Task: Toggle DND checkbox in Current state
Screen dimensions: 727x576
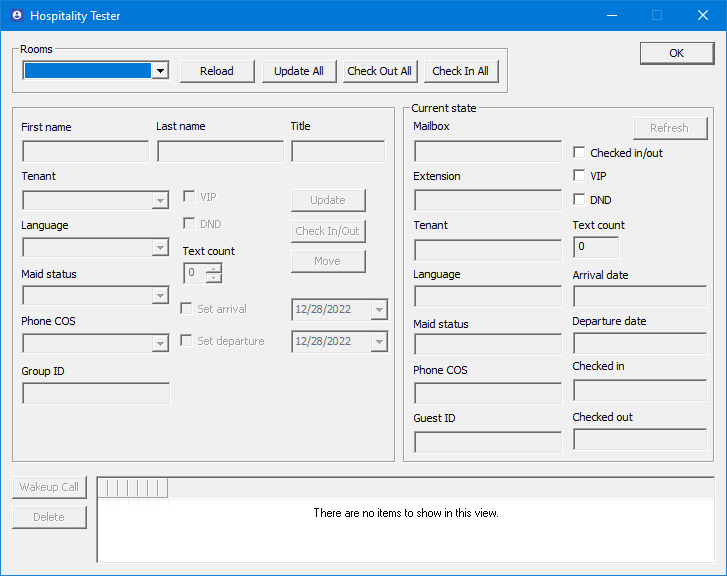Action: click(x=579, y=200)
